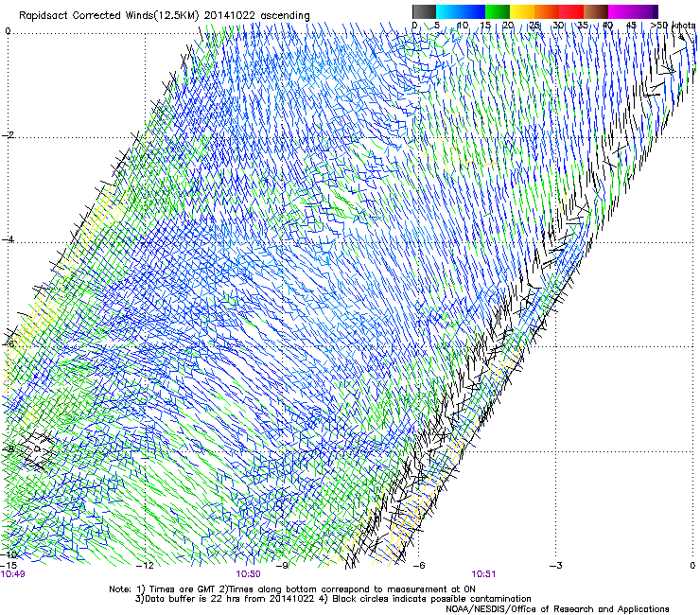
Task: Click the yellow 20-25 knots legend swatch
Action: [522, 11]
